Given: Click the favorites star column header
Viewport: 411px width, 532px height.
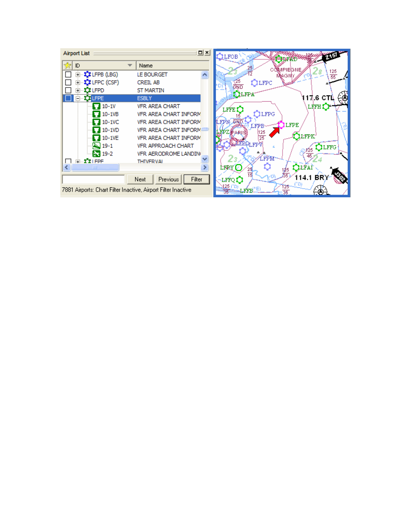Looking at the screenshot, I should coord(68,65).
